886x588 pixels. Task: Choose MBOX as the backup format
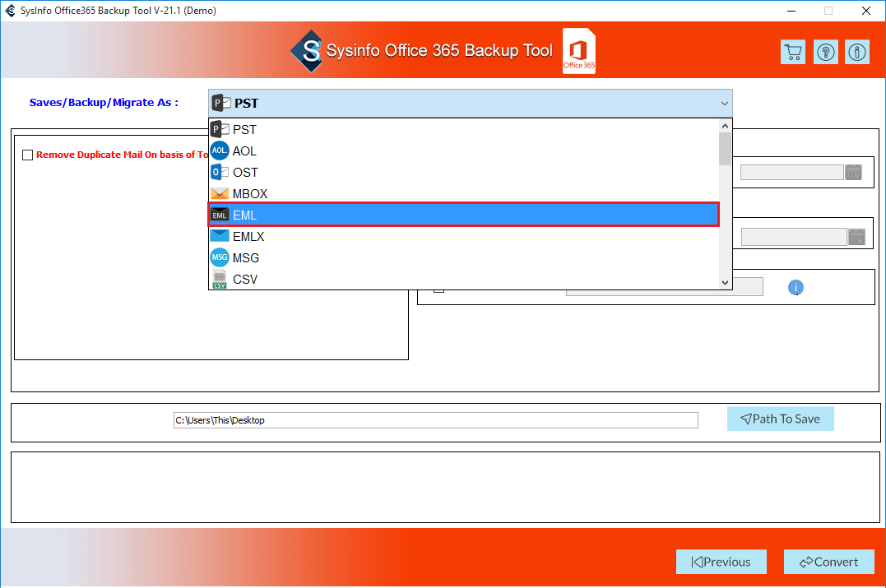point(463,194)
